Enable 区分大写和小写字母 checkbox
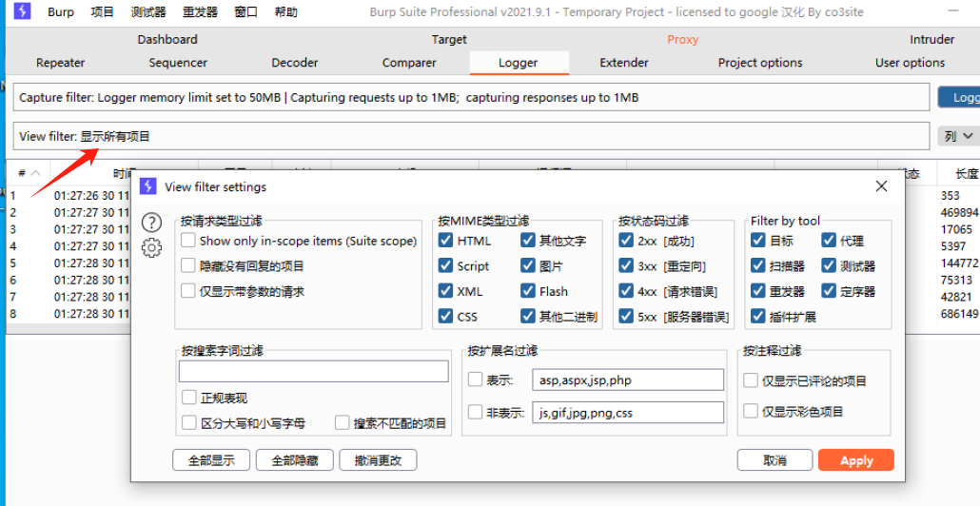This screenshot has width=980, height=506. coord(189,423)
